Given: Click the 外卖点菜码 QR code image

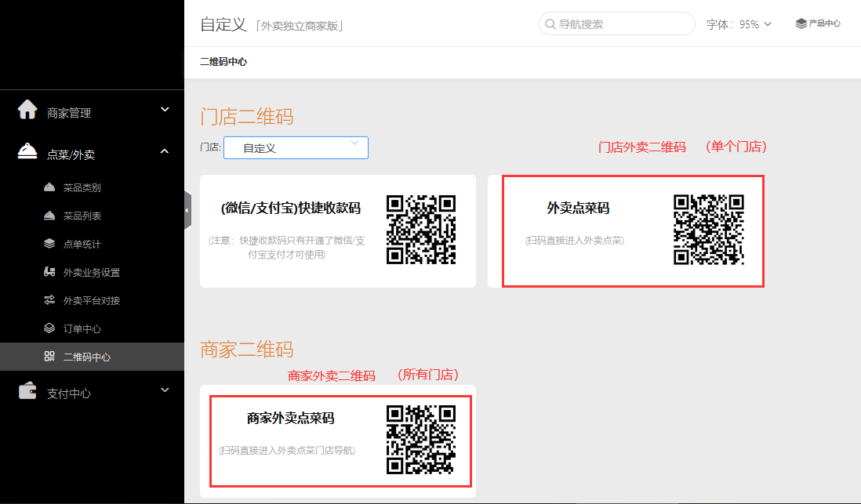Looking at the screenshot, I should tap(708, 230).
